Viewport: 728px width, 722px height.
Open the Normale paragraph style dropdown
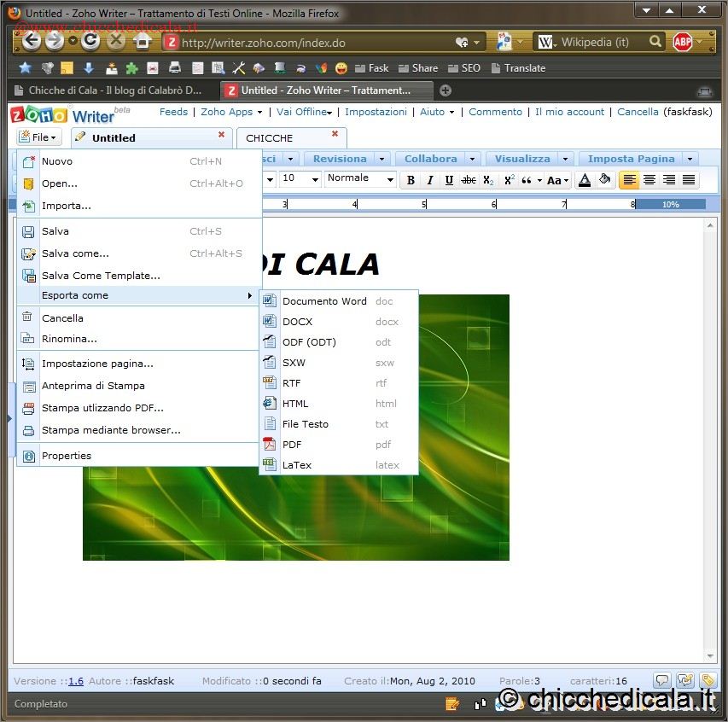[360, 178]
